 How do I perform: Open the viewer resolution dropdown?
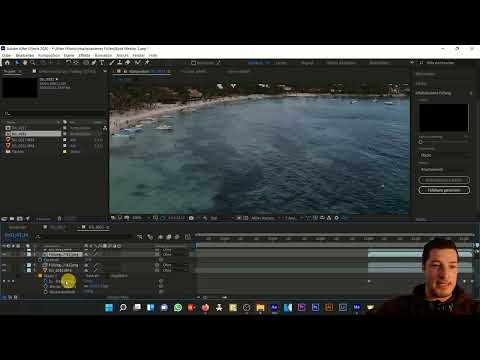(x=217, y=218)
